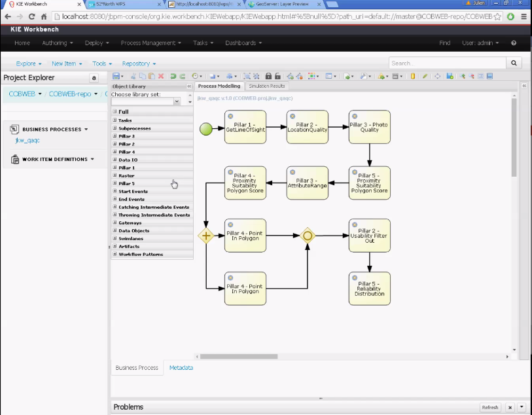Select the Pillar 2 - Usability Filter Out task
532x415 pixels.
(370, 236)
